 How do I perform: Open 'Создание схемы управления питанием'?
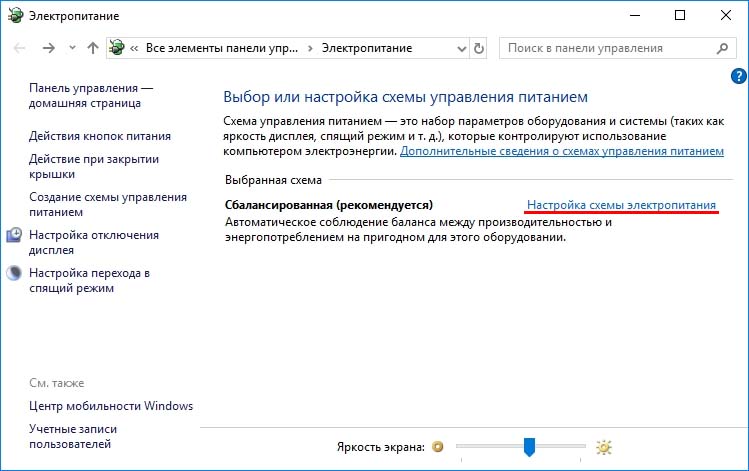[x=108, y=204]
